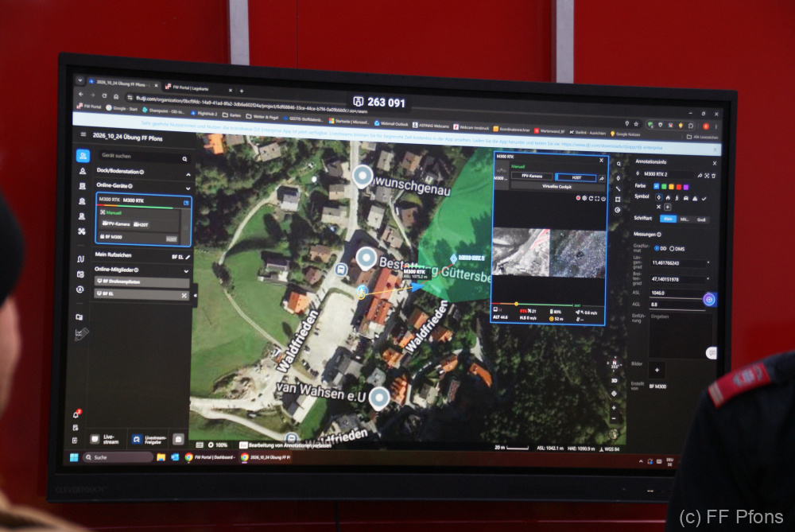Viewport: 795px width, 532px height.
Task: Select the DMS coordinate format radio button
Action: (x=672, y=248)
